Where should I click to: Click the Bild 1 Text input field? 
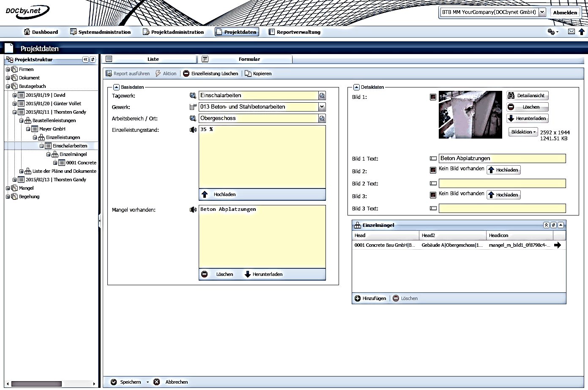(502, 158)
